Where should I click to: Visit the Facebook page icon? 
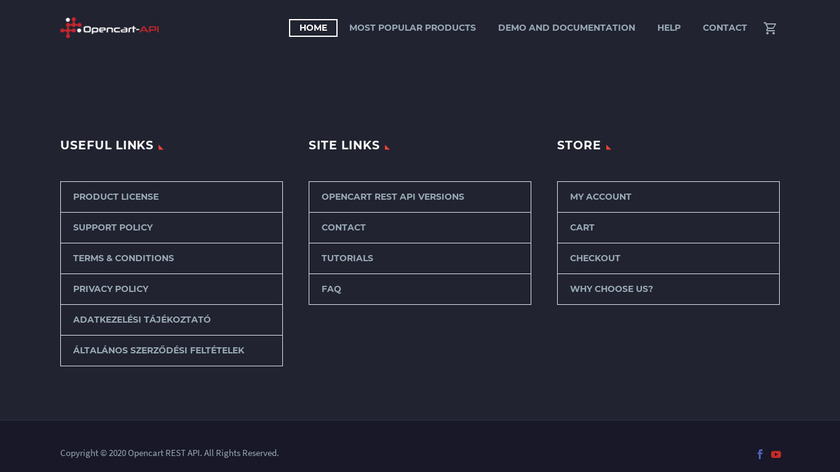[760, 454]
